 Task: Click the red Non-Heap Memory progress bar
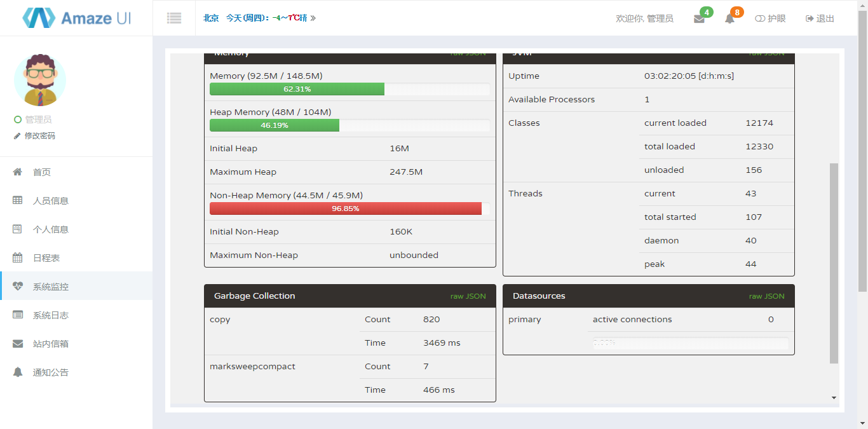pos(346,208)
